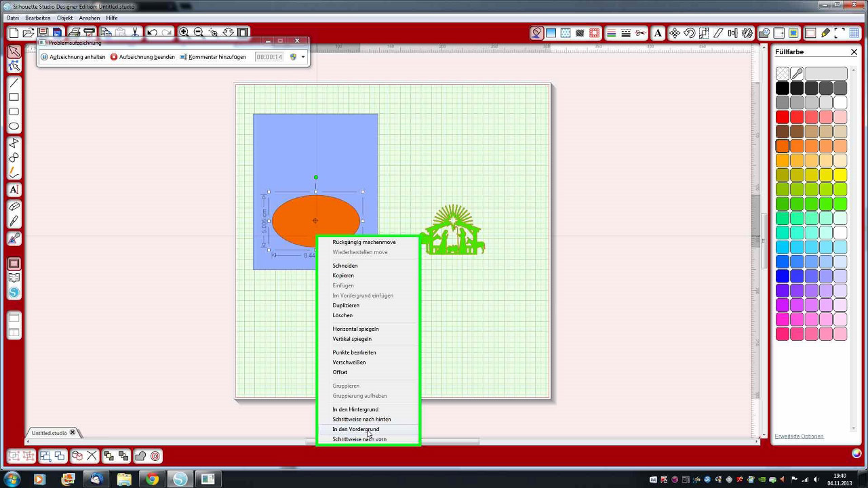Click the undo arrow icon

tap(152, 33)
